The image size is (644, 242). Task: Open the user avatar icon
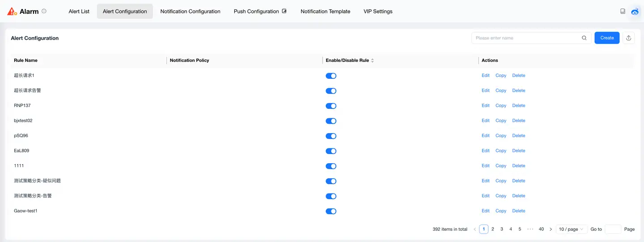(x=635, y=12)
